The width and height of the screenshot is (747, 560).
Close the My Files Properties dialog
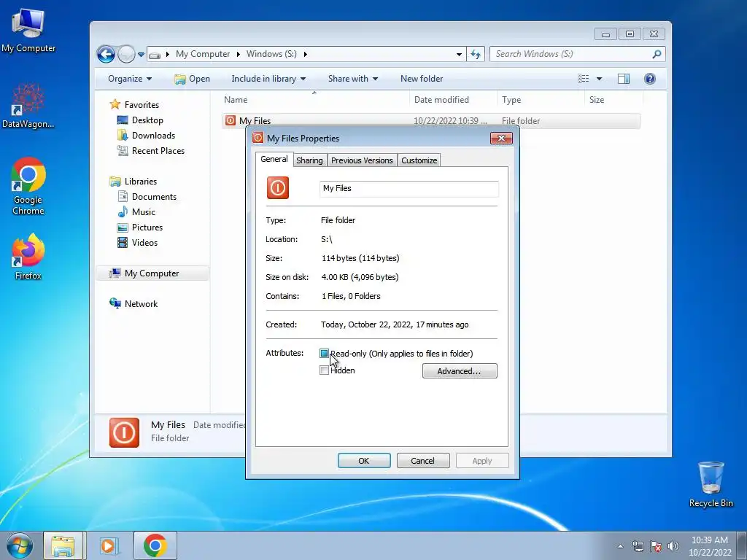point(501,138)
